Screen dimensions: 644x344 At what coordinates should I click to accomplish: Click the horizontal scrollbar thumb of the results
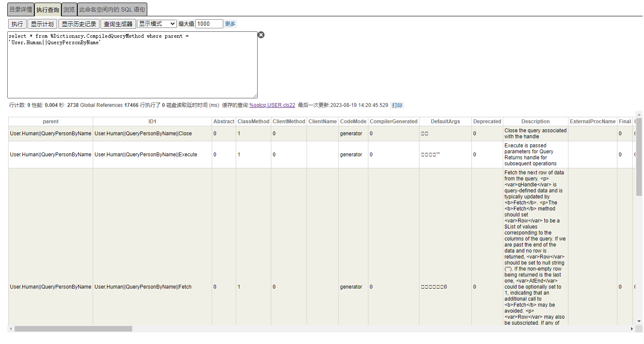[73, 329]
